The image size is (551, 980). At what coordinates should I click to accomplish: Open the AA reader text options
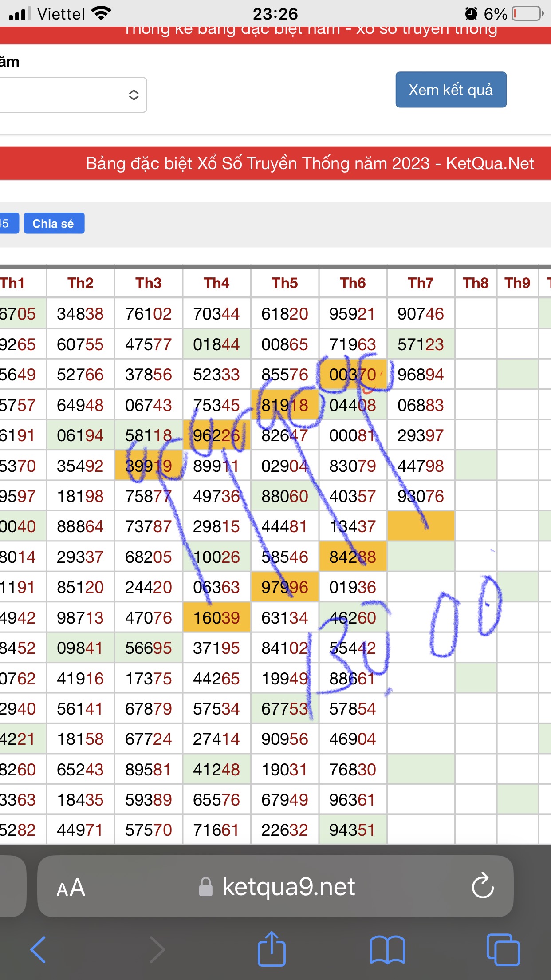point(71,887)
